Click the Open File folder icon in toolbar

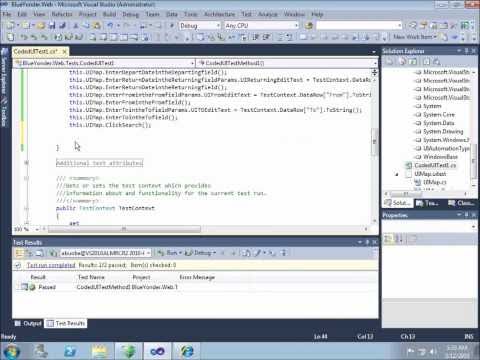click(x=41, y=25)
